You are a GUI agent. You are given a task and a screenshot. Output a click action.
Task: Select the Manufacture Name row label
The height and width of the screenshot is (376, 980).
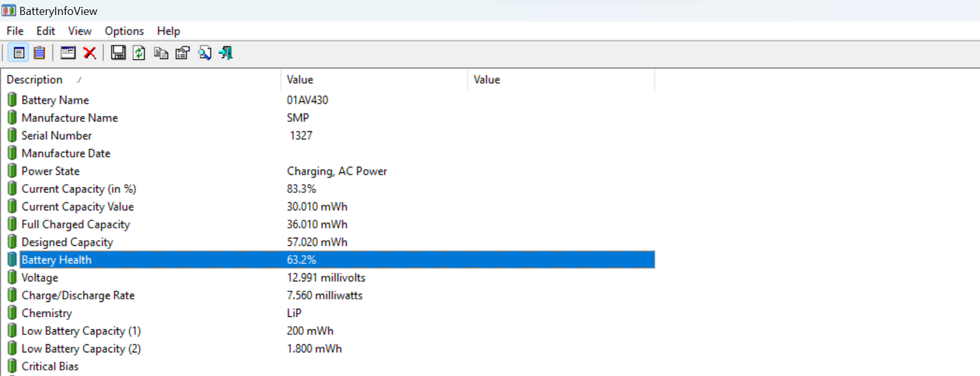pyautogui.click(x=70, y=118)
